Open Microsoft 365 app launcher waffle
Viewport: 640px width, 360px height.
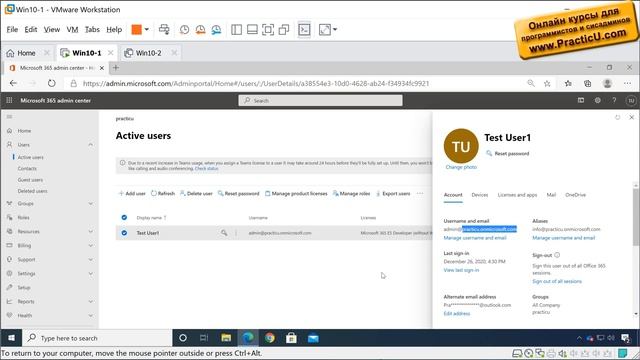coord(9,100)
